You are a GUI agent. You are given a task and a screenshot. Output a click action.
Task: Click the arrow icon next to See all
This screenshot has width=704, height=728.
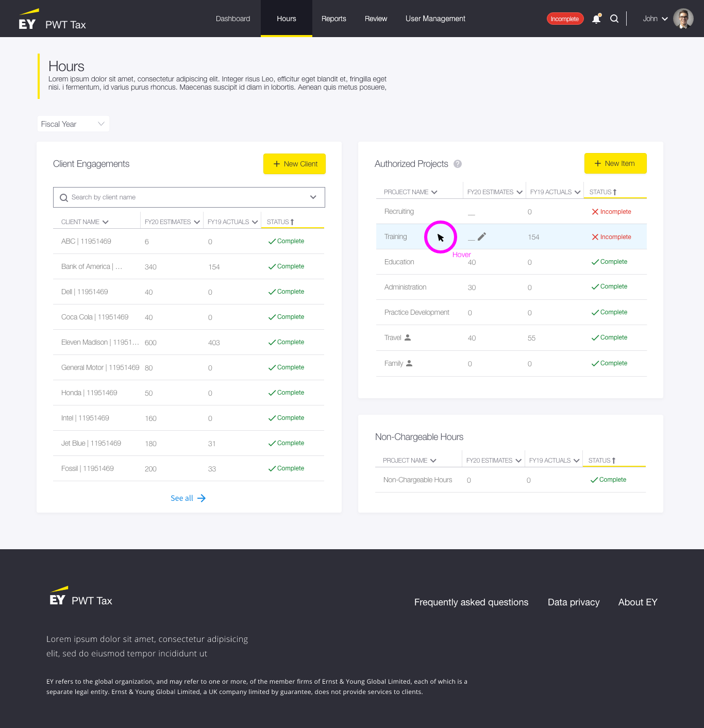pos(202,498)
